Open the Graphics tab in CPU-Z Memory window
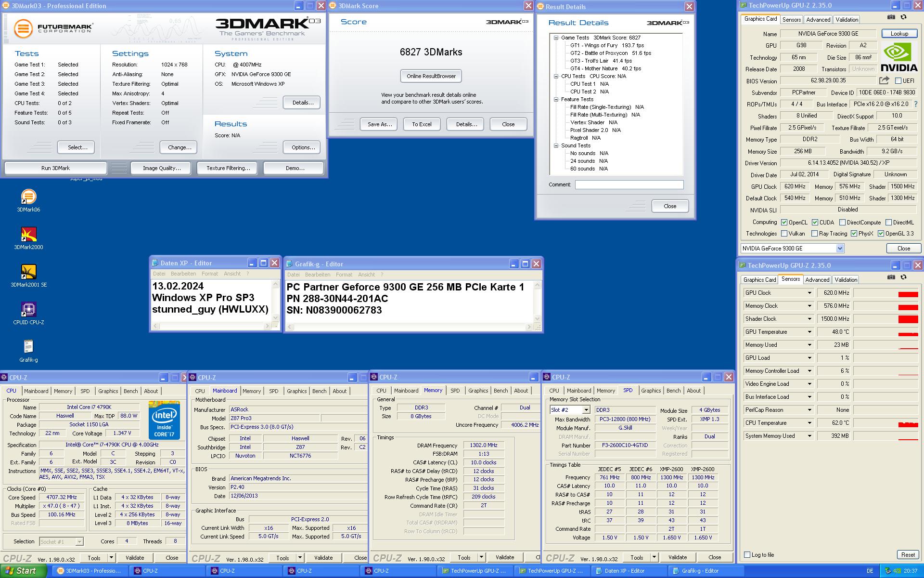Screen dimensions: 924x578 click(478, 391)
